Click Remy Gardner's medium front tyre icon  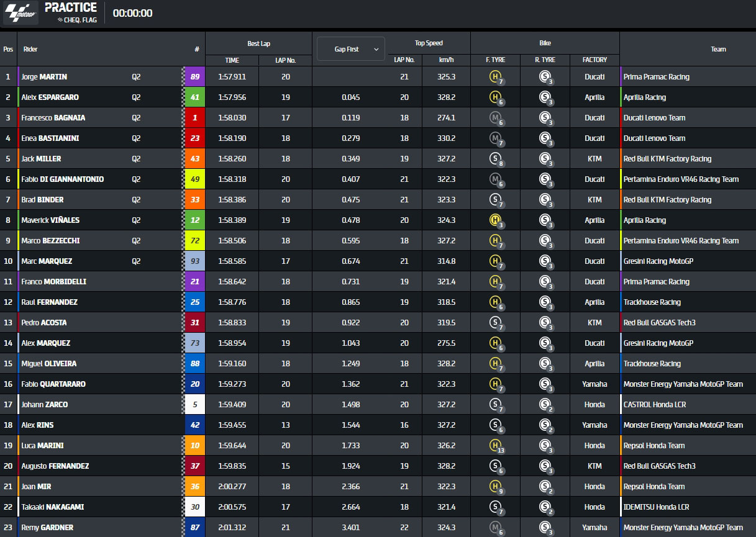495,528
